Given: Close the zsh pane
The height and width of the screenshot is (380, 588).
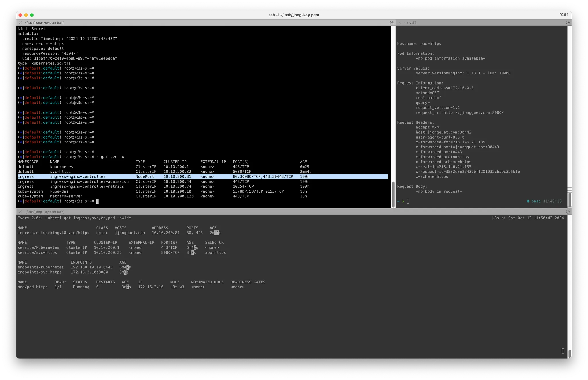Looking at the screenshot, I should 400,22.
